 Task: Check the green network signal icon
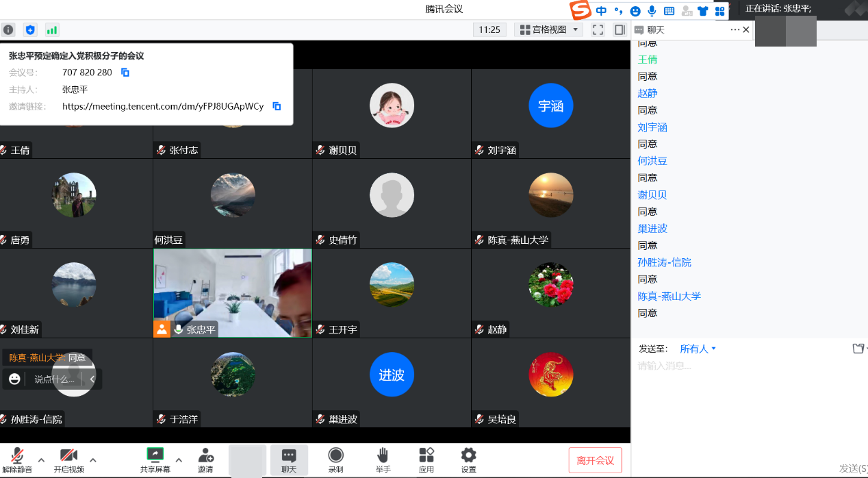(x=52, y=30)
